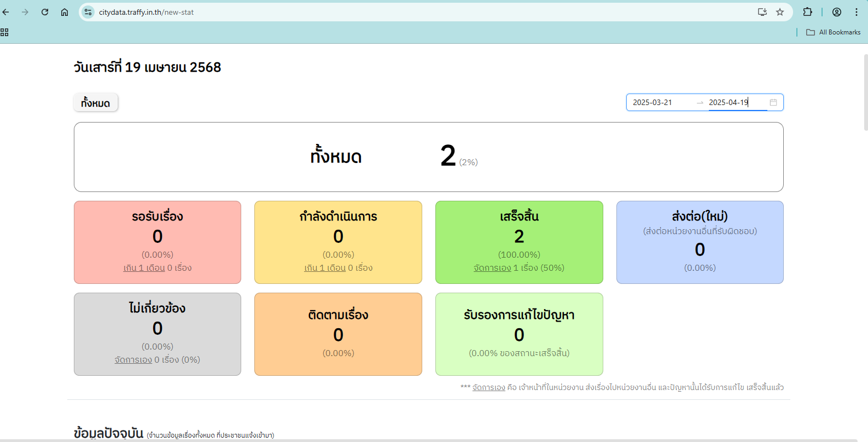Open the user profile icon

(x=837, y=12)
